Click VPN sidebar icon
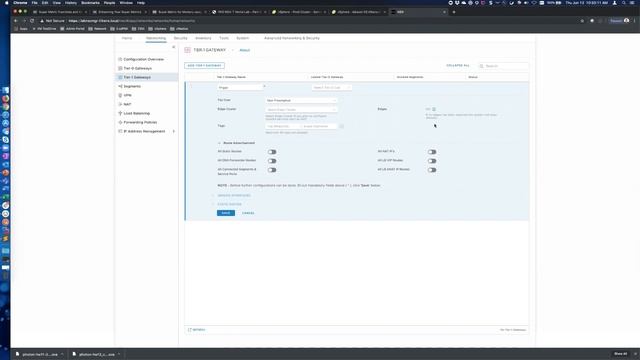 pos(120,95)
